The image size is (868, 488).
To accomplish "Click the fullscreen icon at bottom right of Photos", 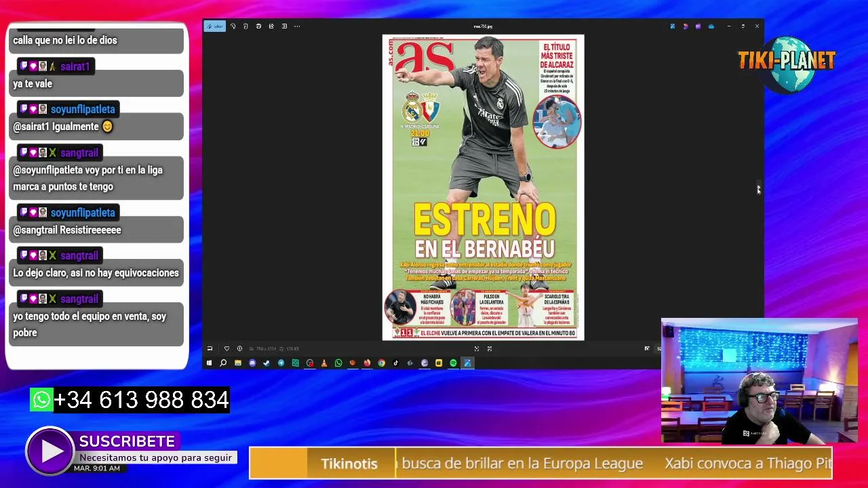I will tap(647, 348).
